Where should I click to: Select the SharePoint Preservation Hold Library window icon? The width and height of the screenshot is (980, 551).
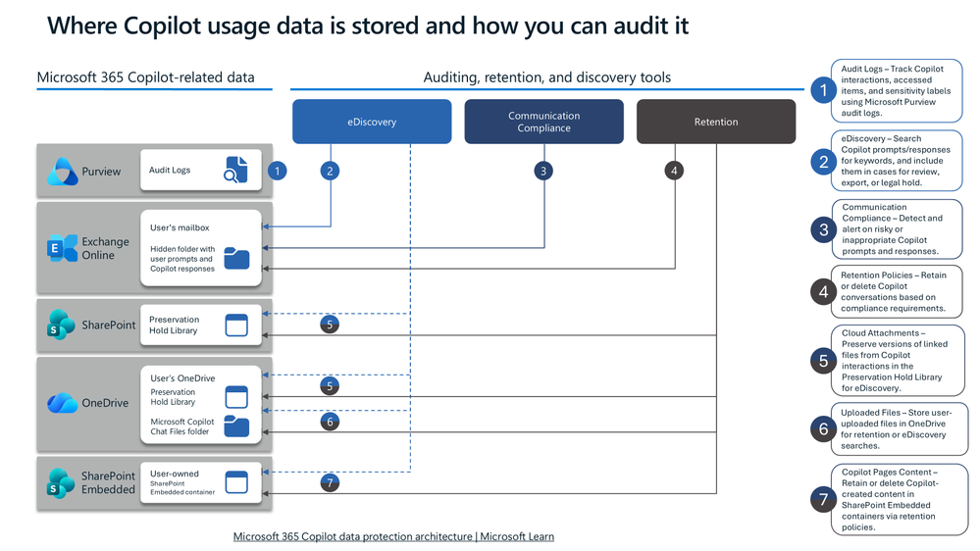coord(236,325)
